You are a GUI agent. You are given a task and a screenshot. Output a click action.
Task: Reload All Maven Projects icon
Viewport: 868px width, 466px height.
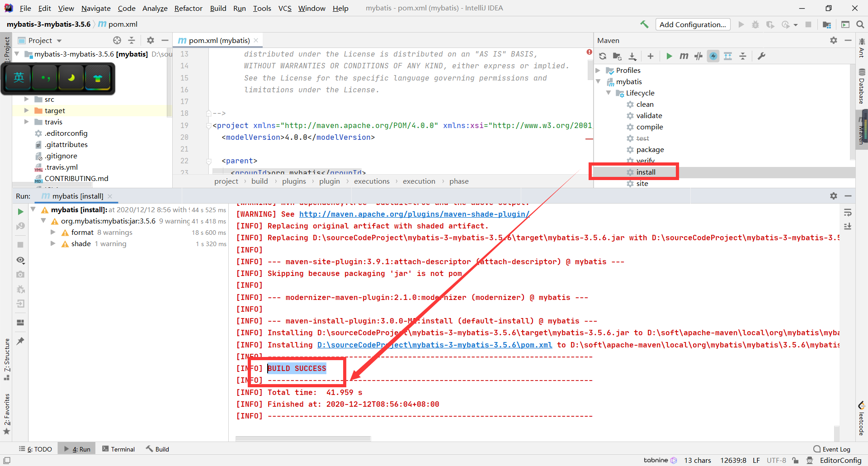click(x=603, y=56)
